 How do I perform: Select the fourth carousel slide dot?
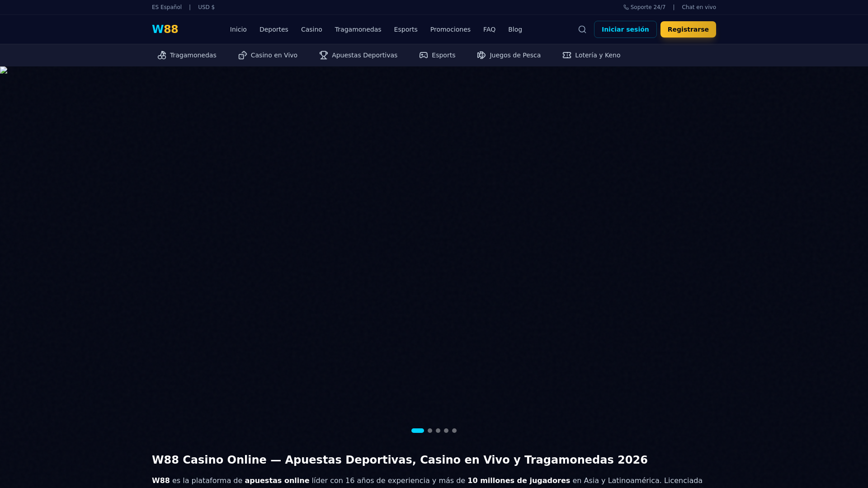[x=446, y=431]
